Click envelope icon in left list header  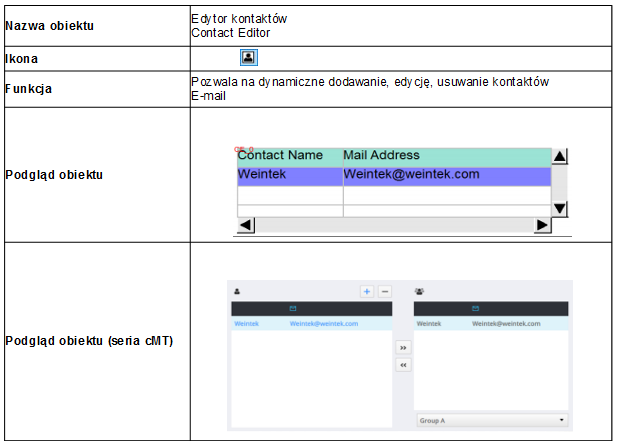292,309
